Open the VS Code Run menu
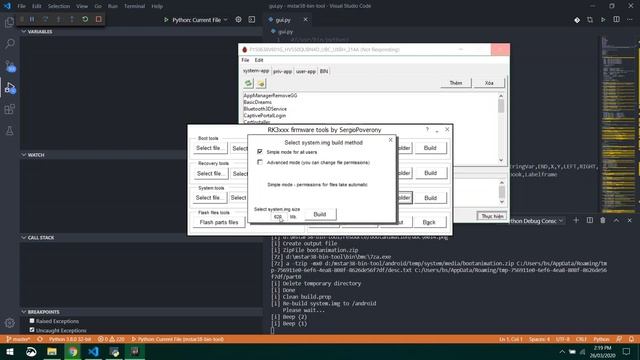 click(x=113, y=6)
